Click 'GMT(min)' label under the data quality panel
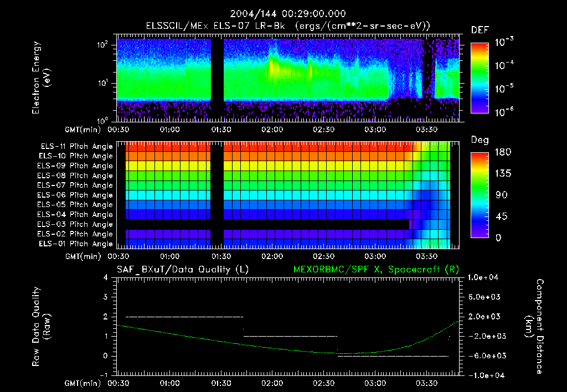 point(83,383)
